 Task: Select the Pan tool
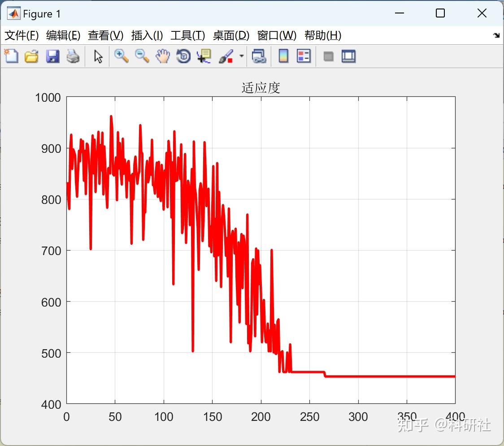pyautogui.click(x=163, y=56)
